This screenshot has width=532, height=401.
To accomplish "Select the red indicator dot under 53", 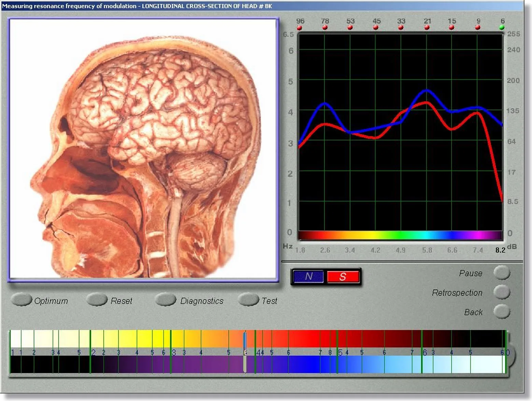I will tap(350, 28).
